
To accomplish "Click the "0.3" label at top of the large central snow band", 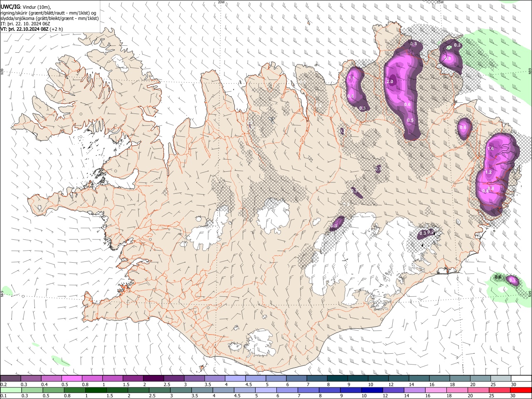I will click(414, 44).
